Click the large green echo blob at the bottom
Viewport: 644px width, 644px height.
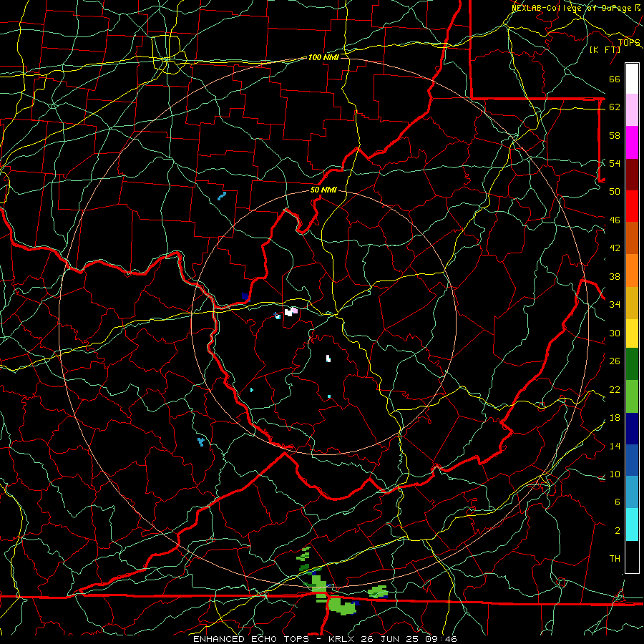point(342,606)
